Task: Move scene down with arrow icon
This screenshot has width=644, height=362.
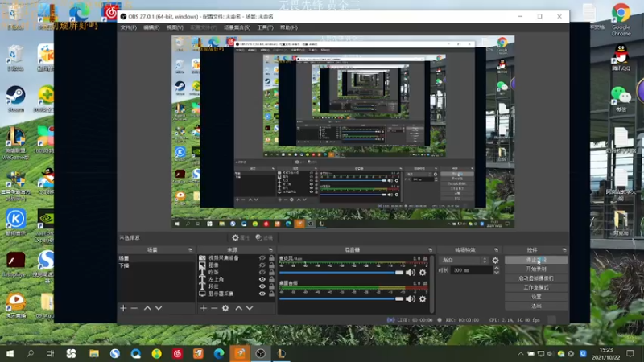Action: point(159,308)
